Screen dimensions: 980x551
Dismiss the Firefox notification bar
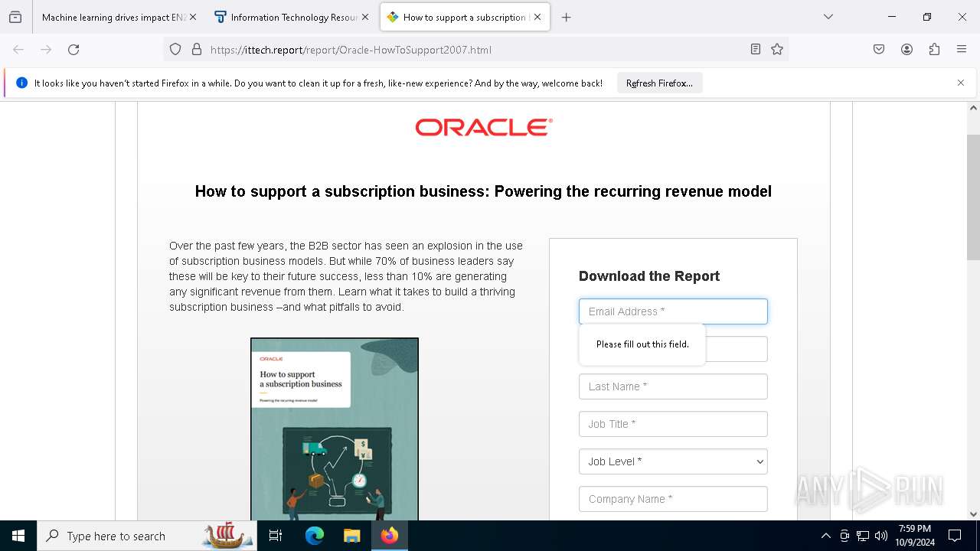point(961,83)
